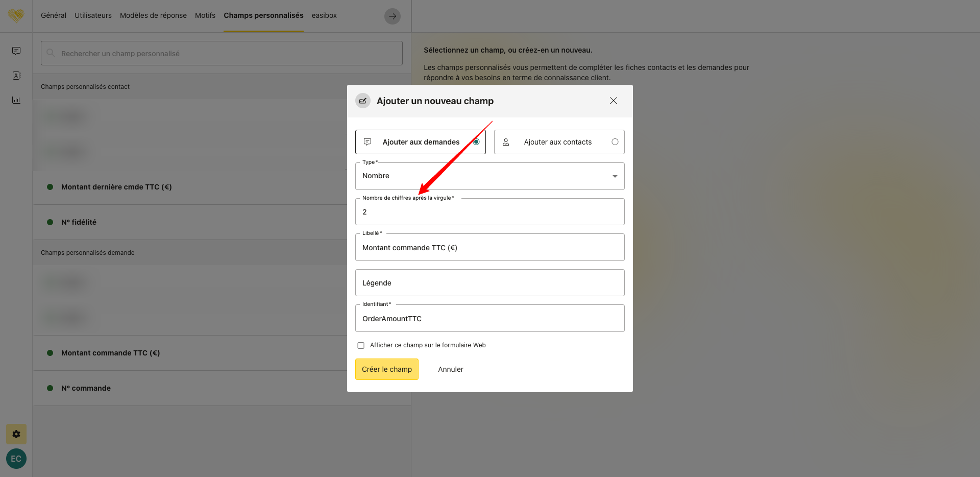Viewport: 980px width, 477px height.
Task: Click the Légende input field
Action: 489,283
